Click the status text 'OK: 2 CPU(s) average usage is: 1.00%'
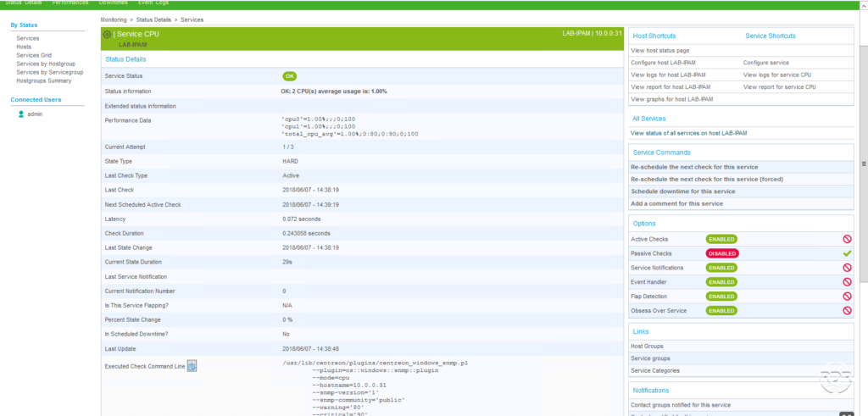Viewport: 868px width, 416px height. 334,92
